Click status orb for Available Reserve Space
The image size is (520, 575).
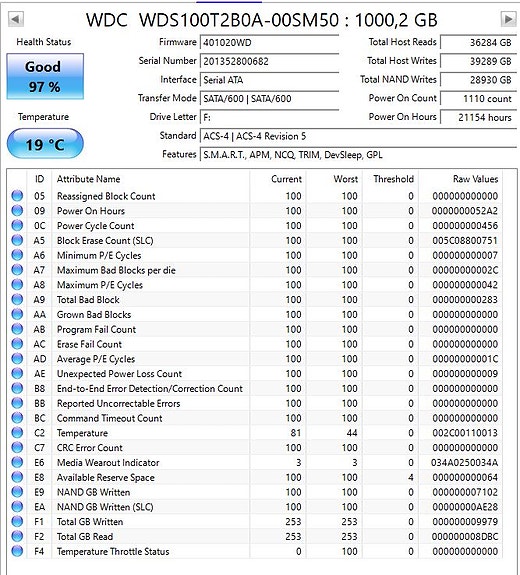(17, 477)
